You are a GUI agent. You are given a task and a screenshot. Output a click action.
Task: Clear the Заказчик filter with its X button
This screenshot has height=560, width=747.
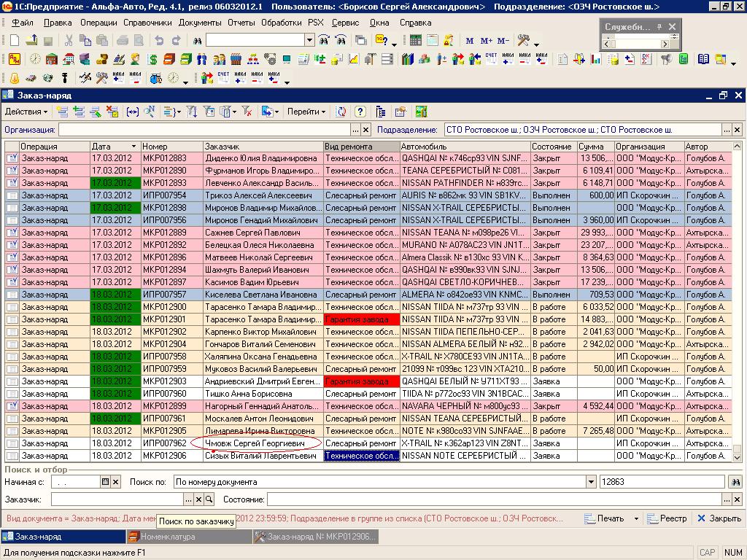[198, 499]
